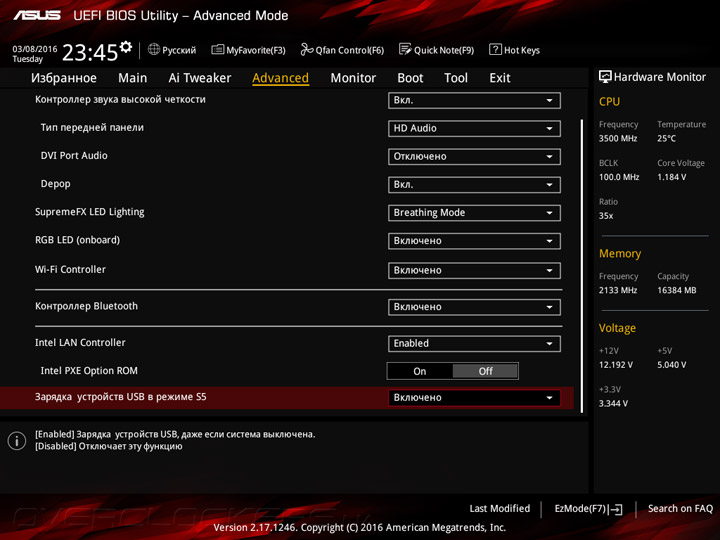Select the DVI Port Audio label
This screenshot has height=540, width=720.
point(74,155)
